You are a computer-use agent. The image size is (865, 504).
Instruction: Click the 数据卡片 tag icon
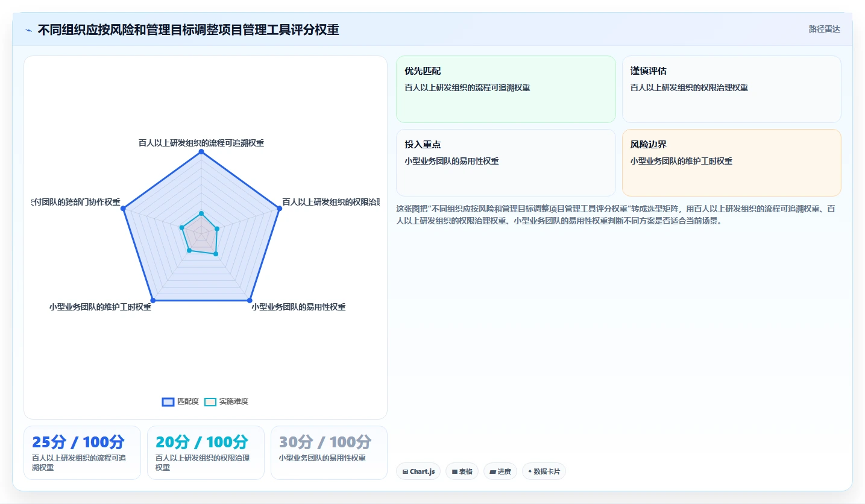click(x=530, y=471)
